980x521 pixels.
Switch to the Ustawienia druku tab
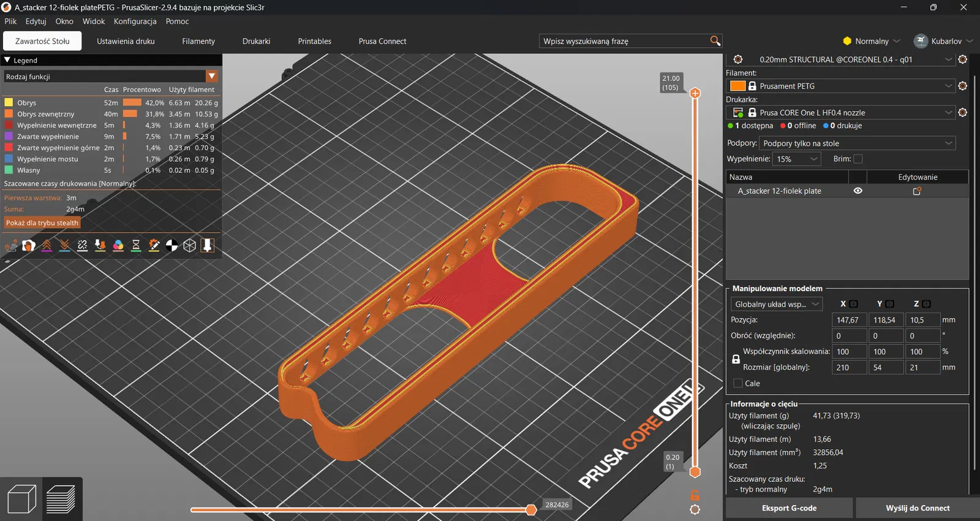126,42
